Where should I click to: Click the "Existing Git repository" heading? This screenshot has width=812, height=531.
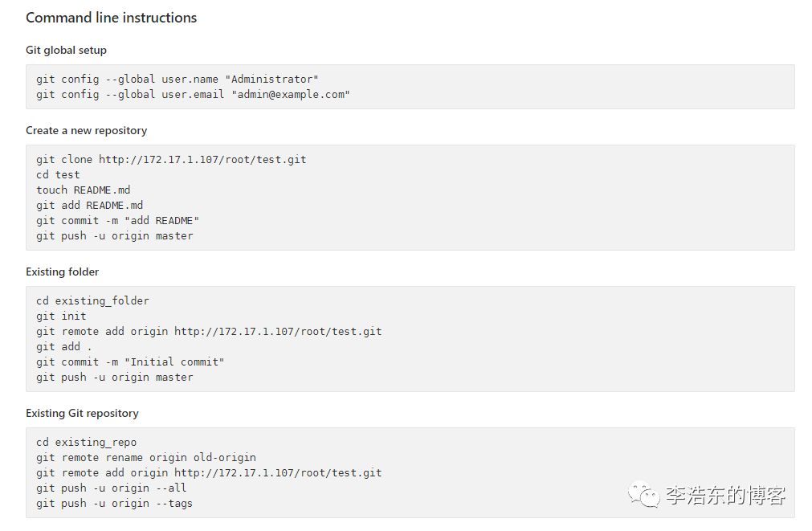point(82,413)
